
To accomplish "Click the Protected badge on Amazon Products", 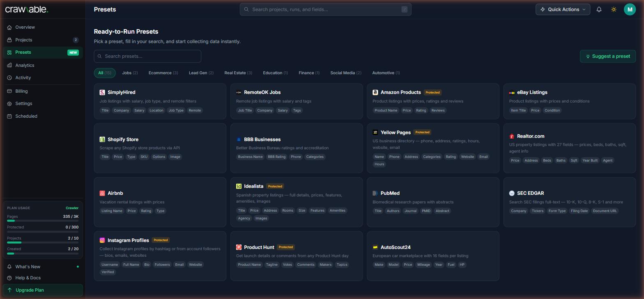I will pos(432,92).
